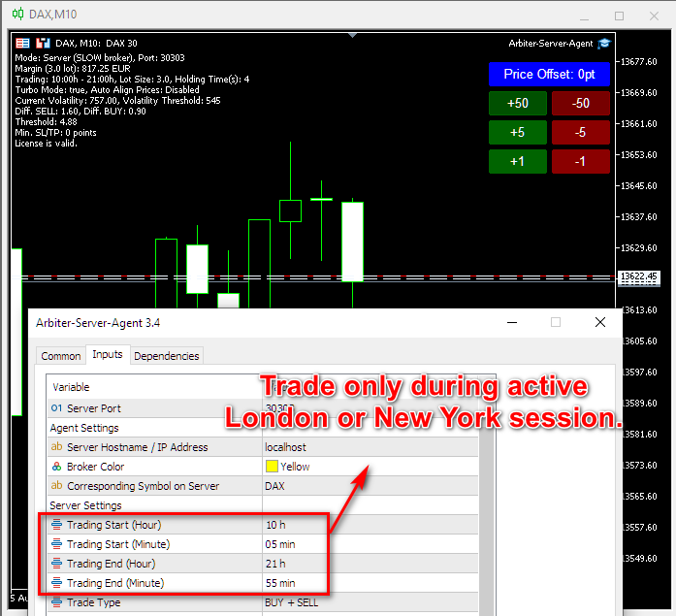Click the Server Port integer type icon
This screenshot has width=676, height=616.
56,408
